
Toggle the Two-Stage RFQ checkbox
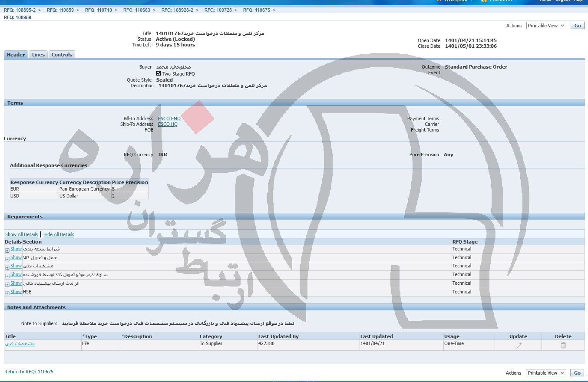point(159,74)
